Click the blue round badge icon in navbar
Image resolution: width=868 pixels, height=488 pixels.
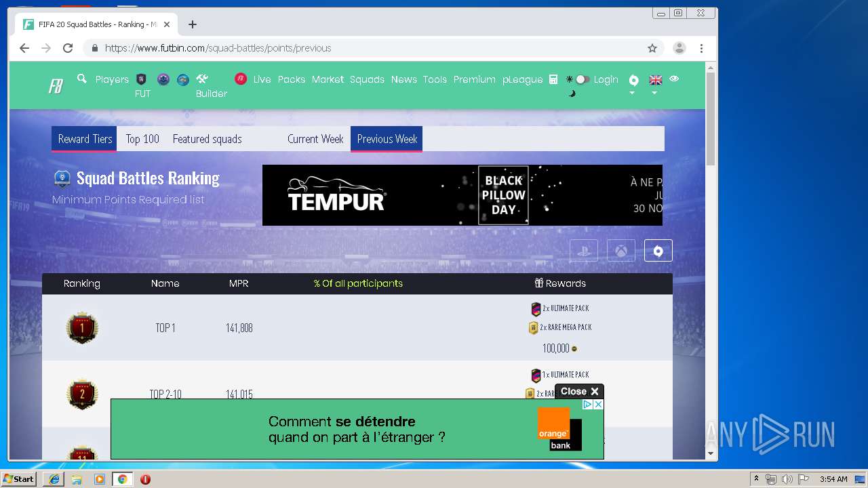183,79
